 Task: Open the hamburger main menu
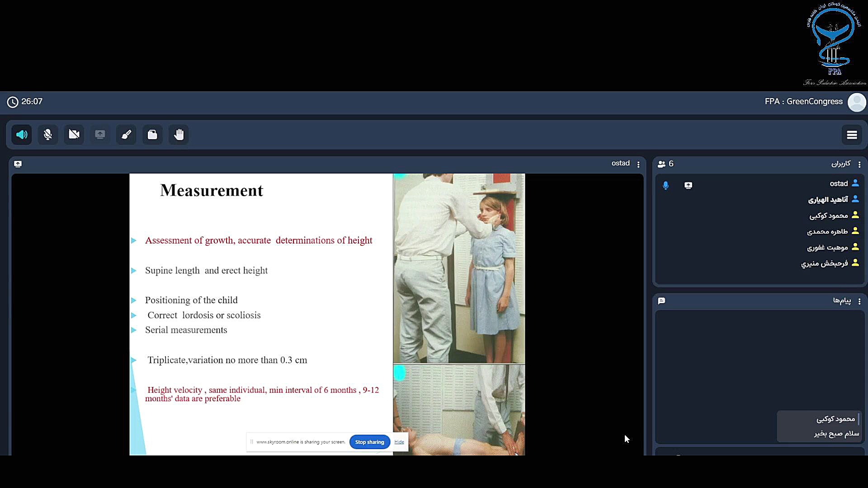[852, 135]
